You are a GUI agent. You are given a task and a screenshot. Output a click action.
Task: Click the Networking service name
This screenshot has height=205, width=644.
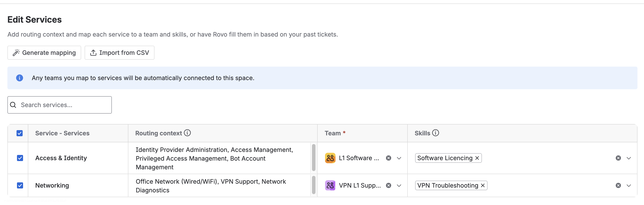point(52,185)
